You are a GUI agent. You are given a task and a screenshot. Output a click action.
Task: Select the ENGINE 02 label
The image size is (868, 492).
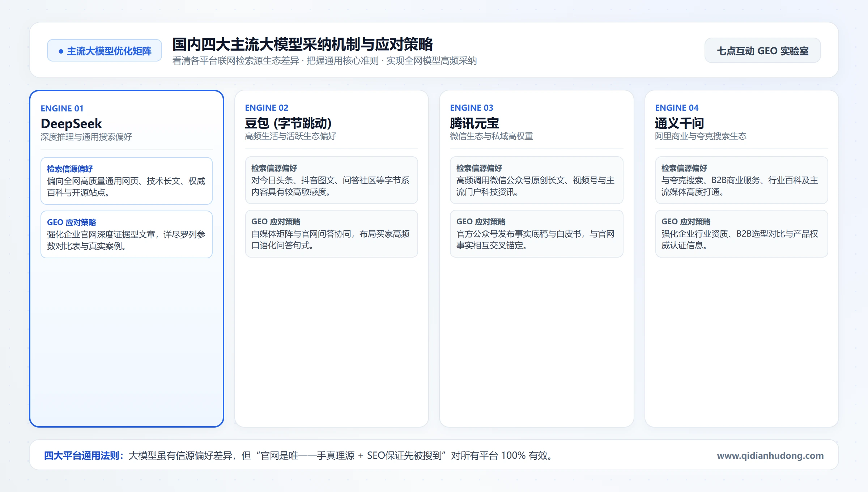267,108
